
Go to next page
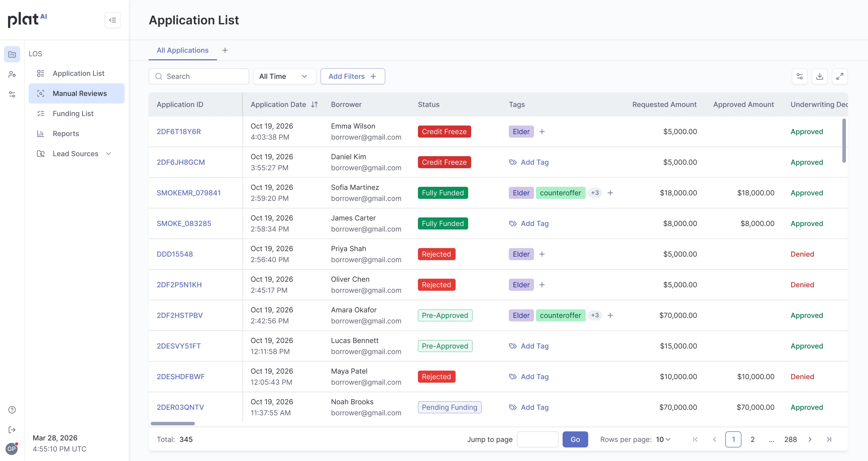tap(810, 439)
